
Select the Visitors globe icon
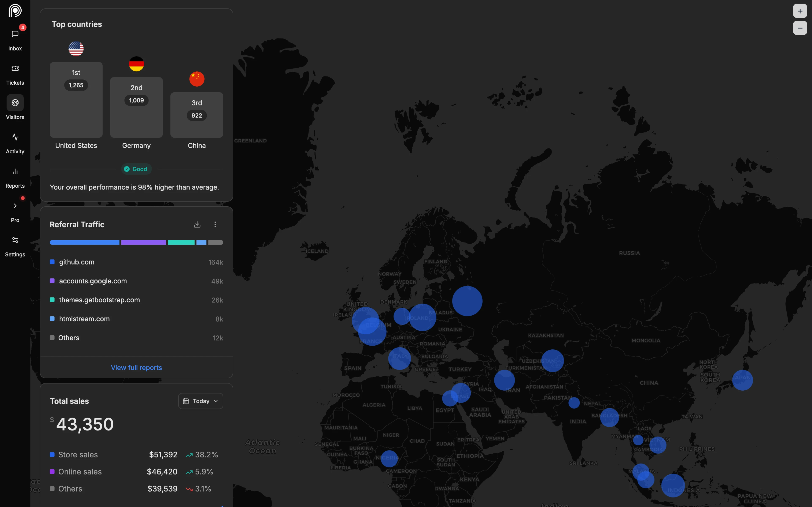[x=15, y=103]
